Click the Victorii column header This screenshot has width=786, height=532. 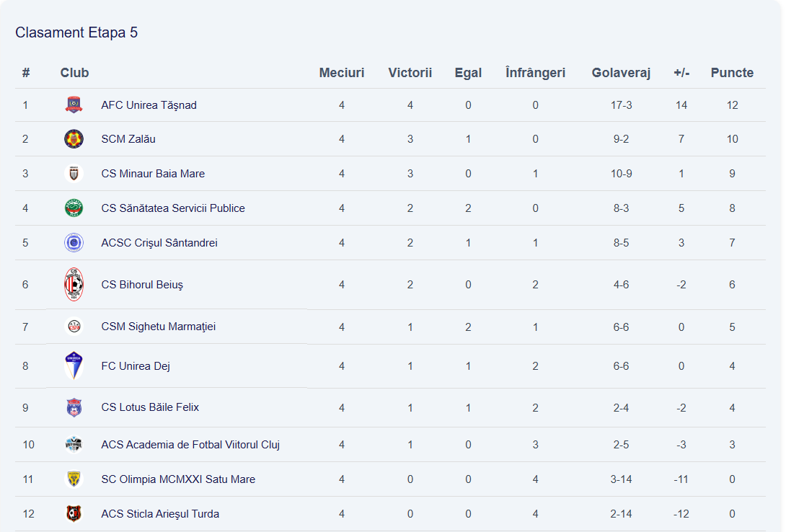[x=410, y=73]
